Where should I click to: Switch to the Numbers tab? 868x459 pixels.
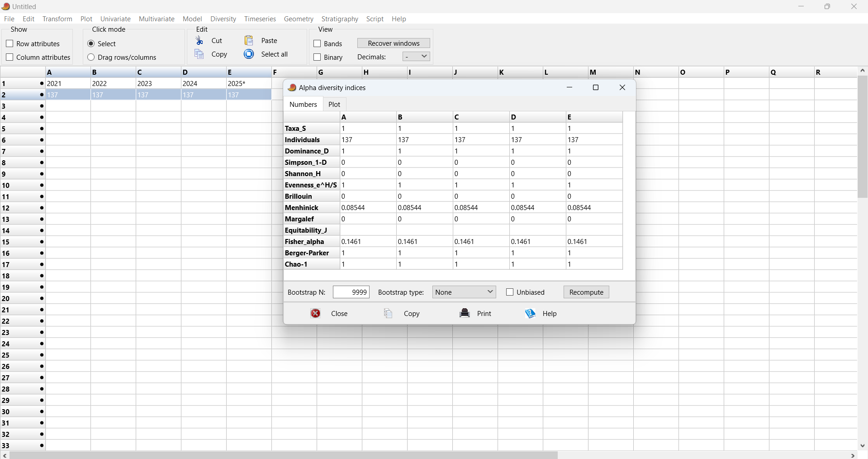(x=303, y=105)
